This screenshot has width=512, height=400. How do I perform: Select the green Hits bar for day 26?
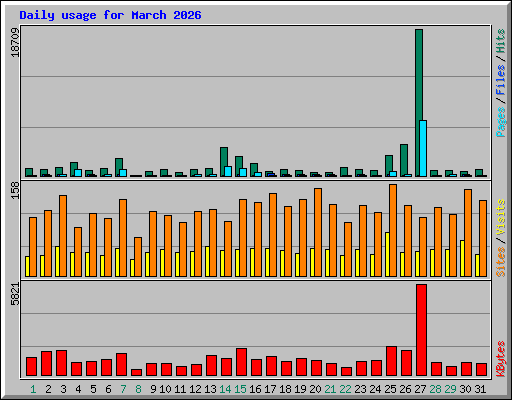404,159
